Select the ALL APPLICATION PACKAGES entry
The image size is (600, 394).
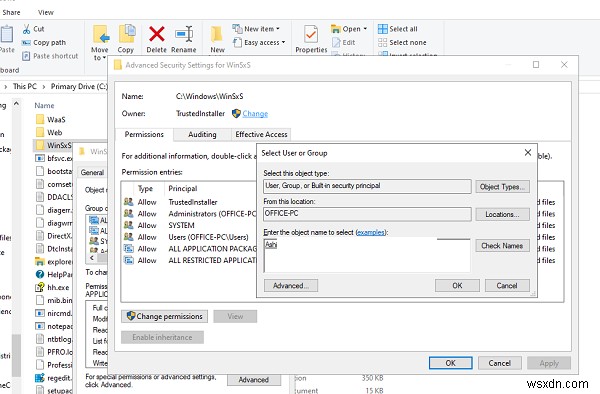[189, 249]
